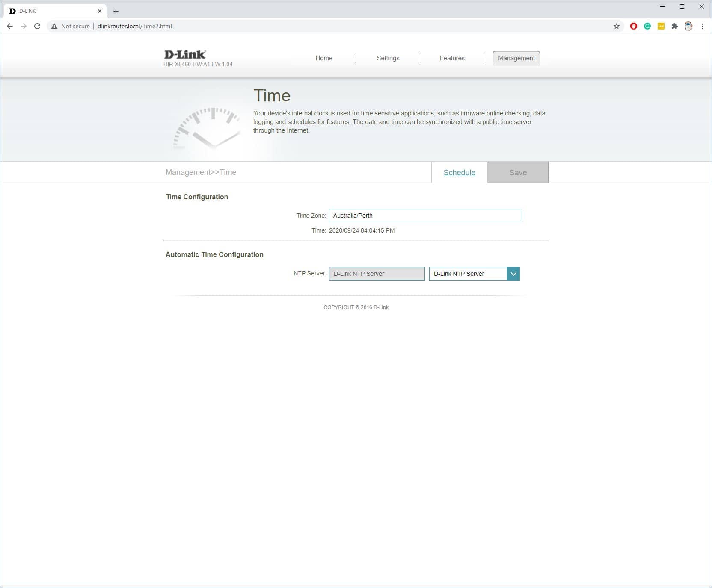Open a new browser tab
This screenshot has height=588, width=712.
point(116,11)
